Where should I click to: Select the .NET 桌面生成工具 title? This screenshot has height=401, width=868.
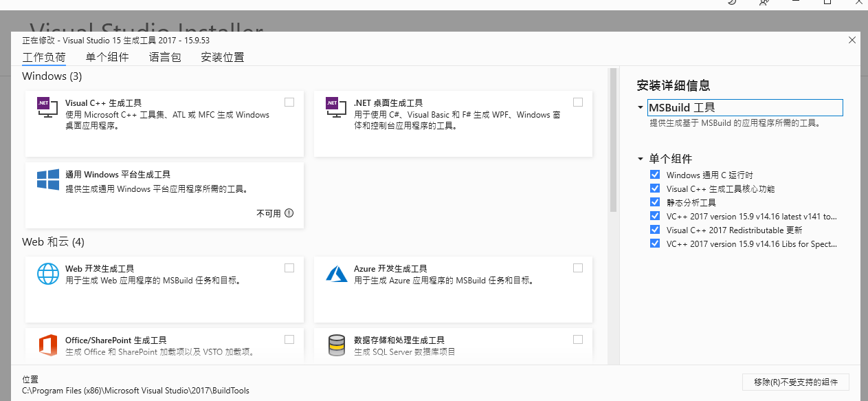[x=388, y=103]
